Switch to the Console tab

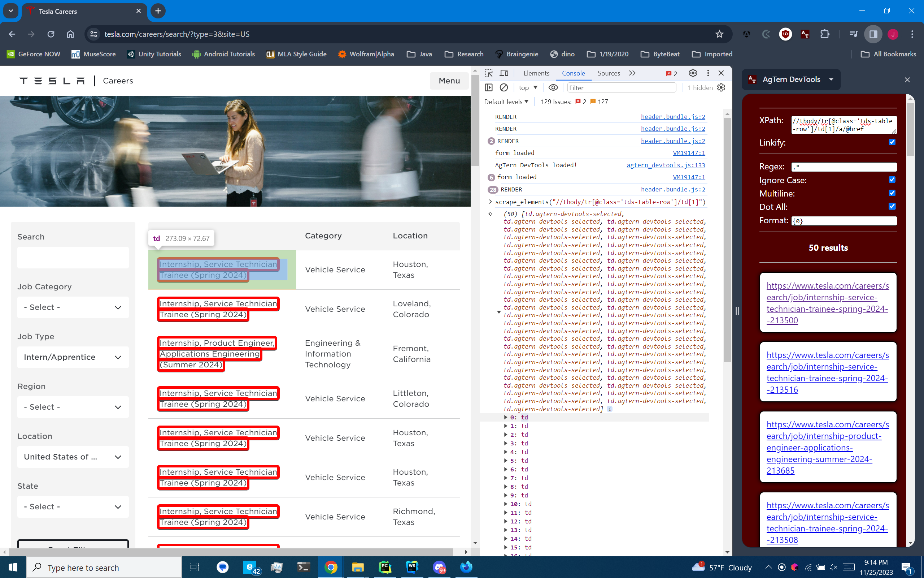click(573, 73)
